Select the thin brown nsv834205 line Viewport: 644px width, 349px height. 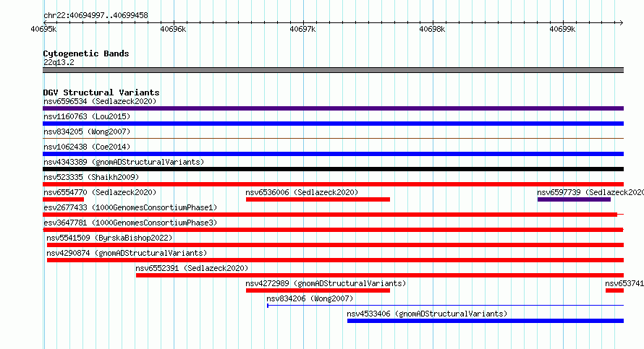[x=333, y=139]
